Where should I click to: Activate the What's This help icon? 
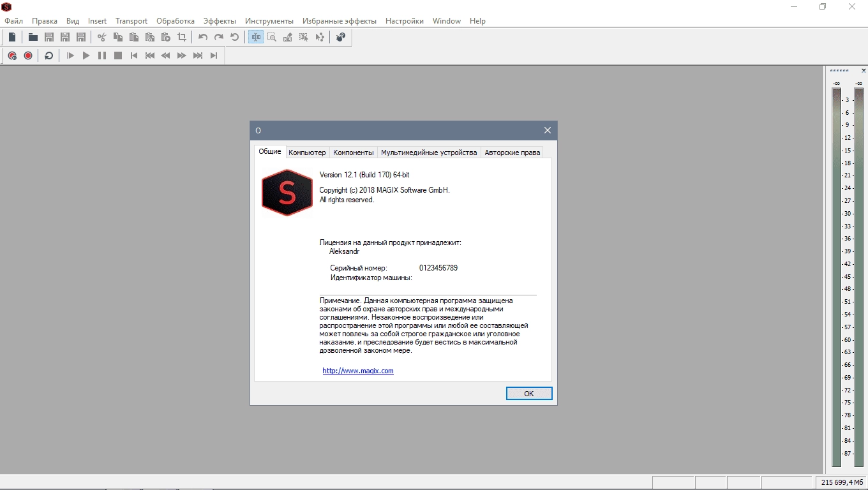pos(341,37)
